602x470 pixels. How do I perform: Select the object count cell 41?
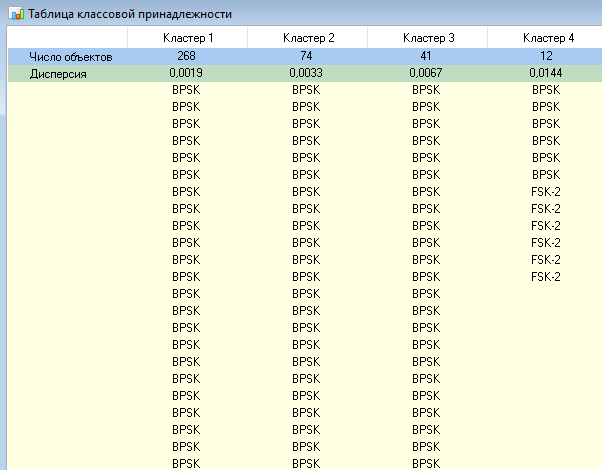pyautogui.click(x=426, y=56)
